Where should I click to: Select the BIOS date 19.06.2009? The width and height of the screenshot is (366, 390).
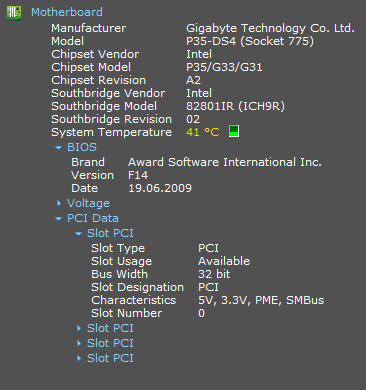coord(160,188)
